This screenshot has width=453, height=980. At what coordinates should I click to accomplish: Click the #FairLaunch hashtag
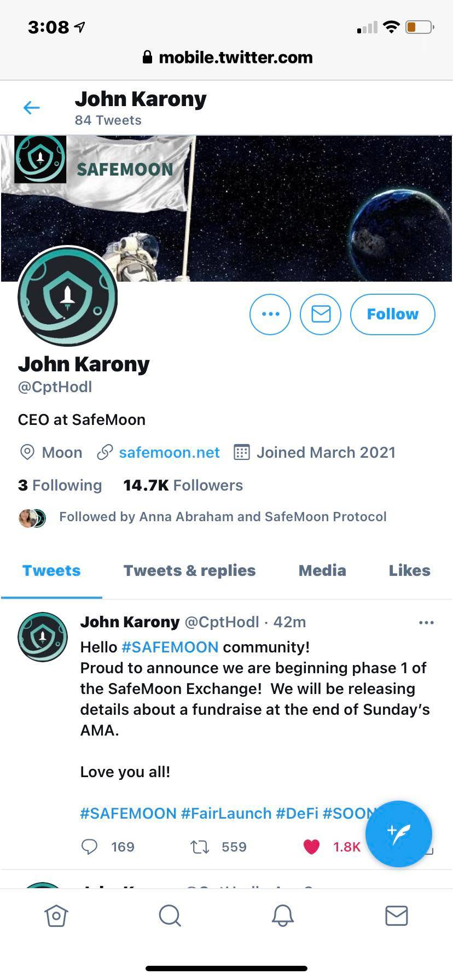(x=226, y=813)
